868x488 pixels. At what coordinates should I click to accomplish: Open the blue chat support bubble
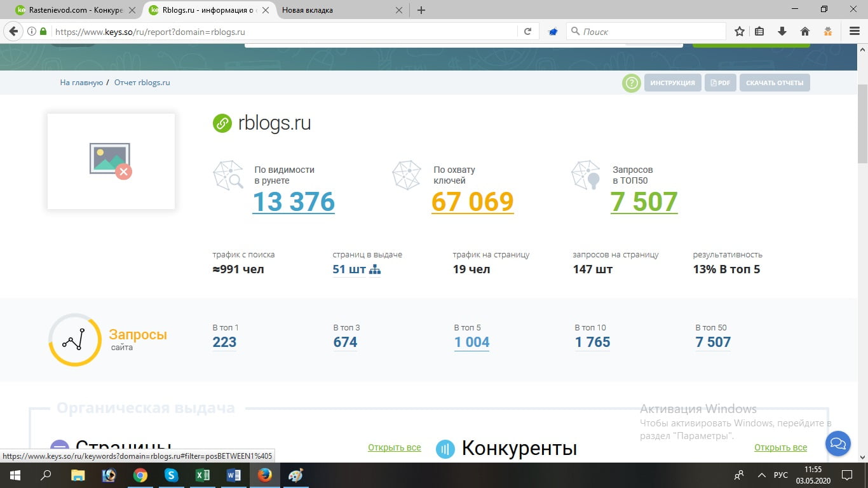pyautogui.click(x=837, y=444)
